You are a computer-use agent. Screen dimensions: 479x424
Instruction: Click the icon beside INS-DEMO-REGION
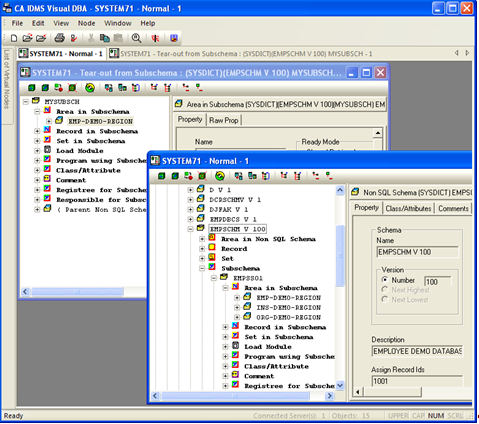point(247,306)
